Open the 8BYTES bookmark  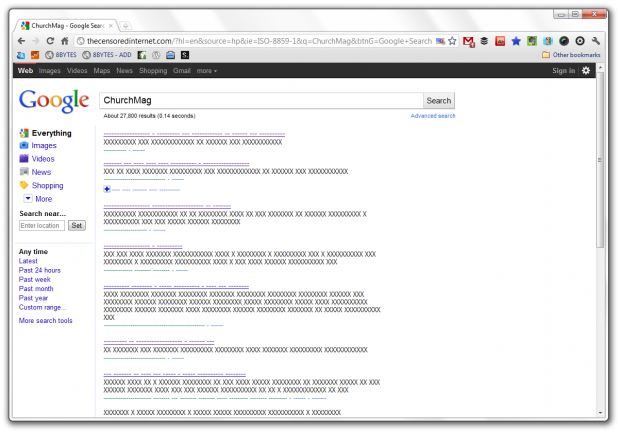[x=61, y=55]
